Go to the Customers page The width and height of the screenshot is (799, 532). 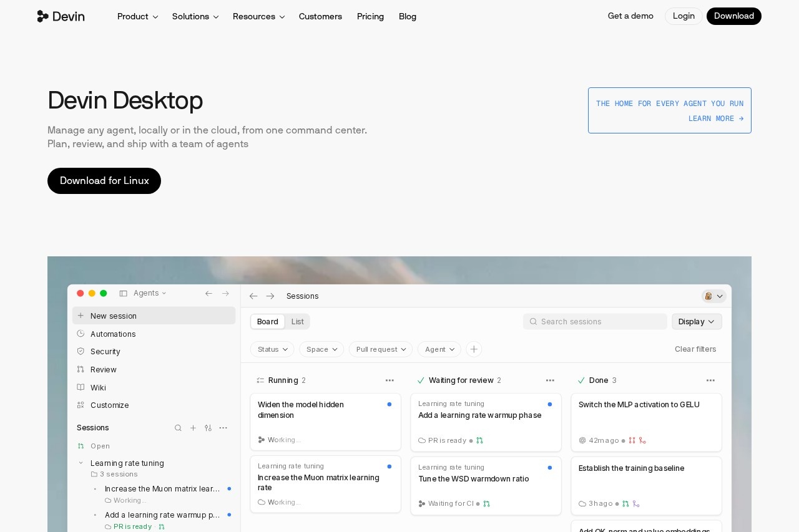[320, 16]
